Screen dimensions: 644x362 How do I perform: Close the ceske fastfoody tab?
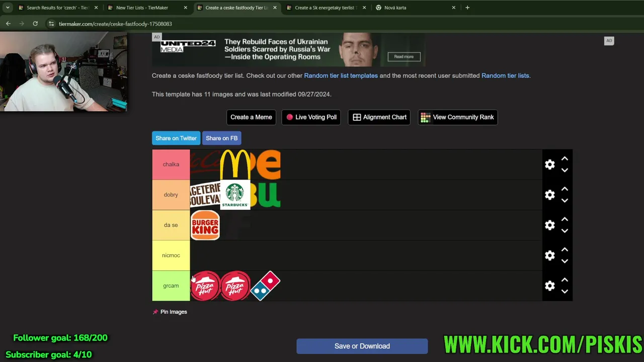tap(275, 8)
